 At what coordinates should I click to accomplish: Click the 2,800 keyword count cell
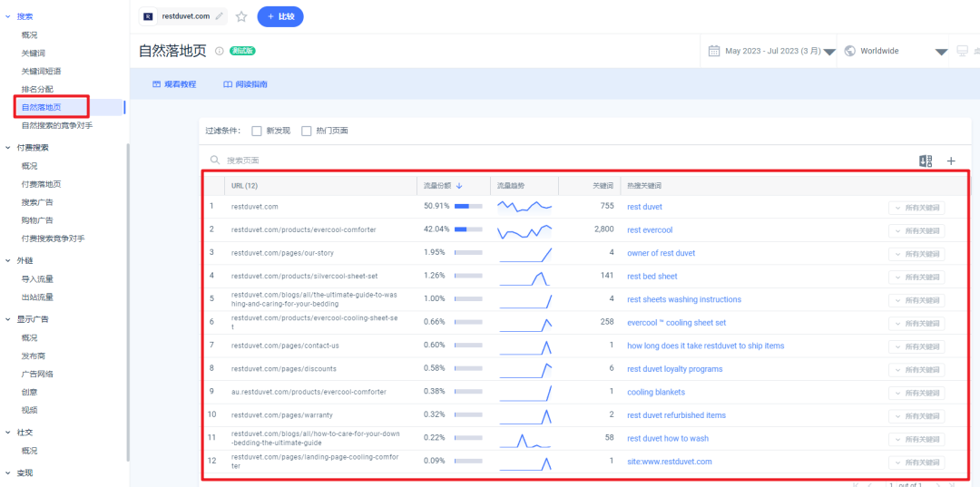[x=602, y=229]
